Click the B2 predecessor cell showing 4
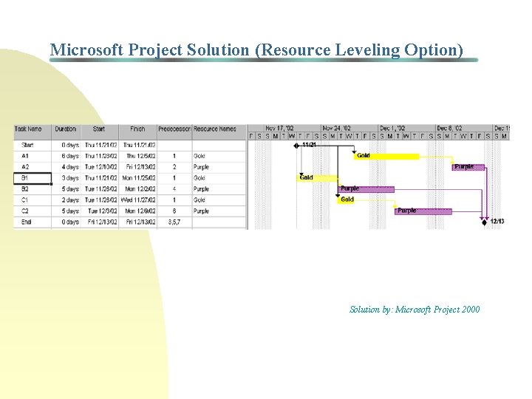The image size is (532, 399). tap(174, 189)
